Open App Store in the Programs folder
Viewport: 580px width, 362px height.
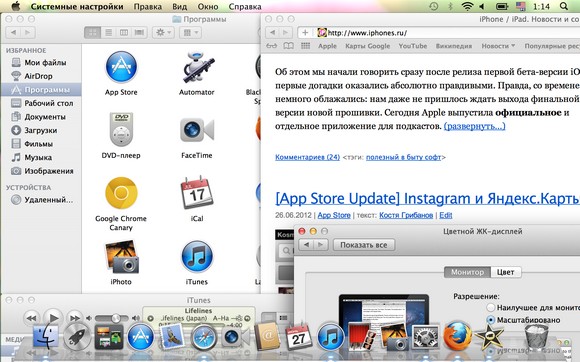pos(121,67)
